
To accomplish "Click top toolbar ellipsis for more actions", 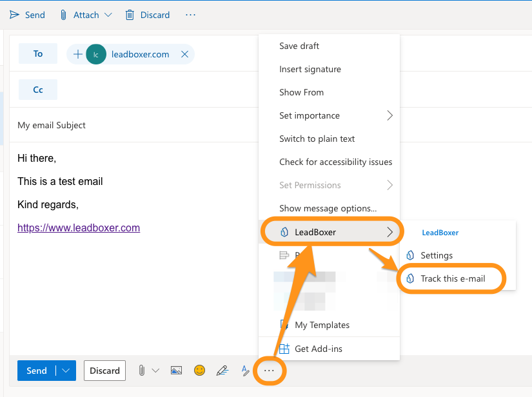I will tap(190, 14).
